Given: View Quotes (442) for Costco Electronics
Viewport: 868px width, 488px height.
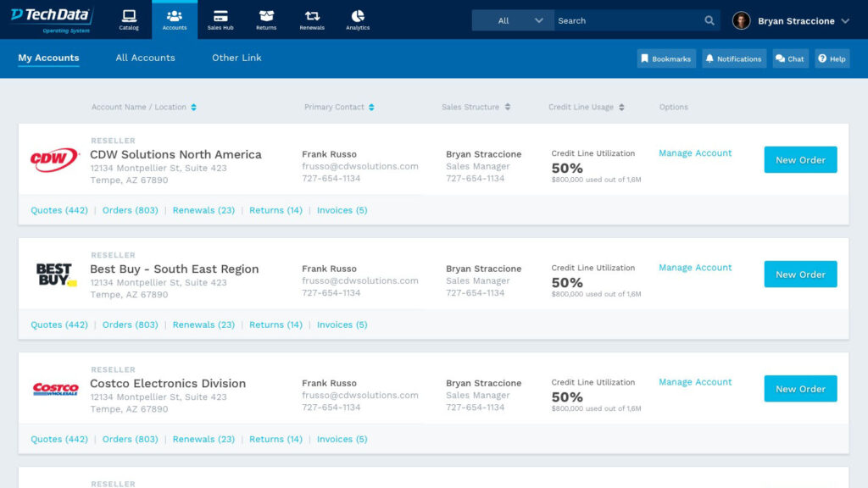Looking at the screenshot, I should pos(59,440).
